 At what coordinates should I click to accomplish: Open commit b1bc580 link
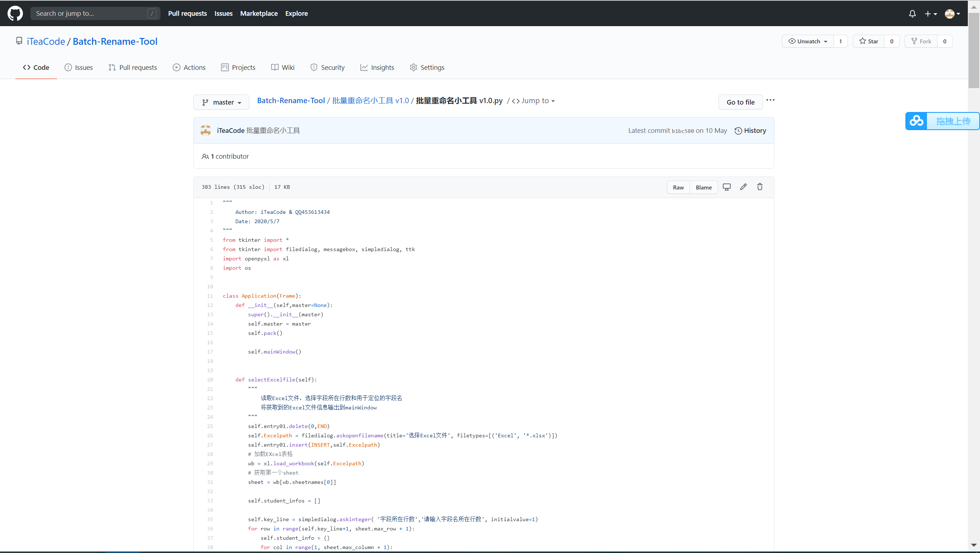682,131
